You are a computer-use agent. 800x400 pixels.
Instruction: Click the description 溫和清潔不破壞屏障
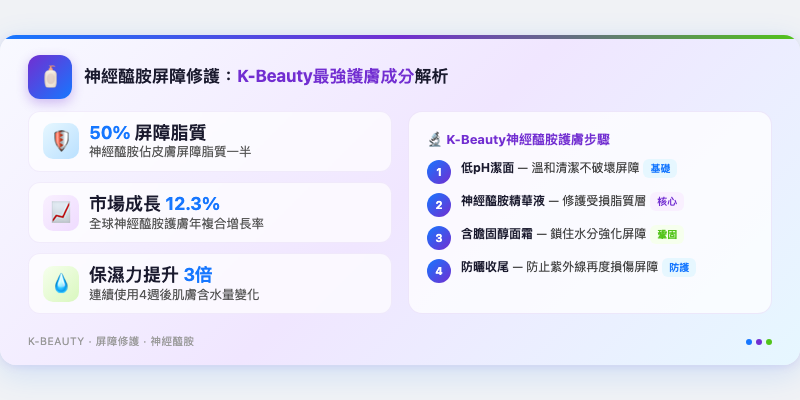585,168
